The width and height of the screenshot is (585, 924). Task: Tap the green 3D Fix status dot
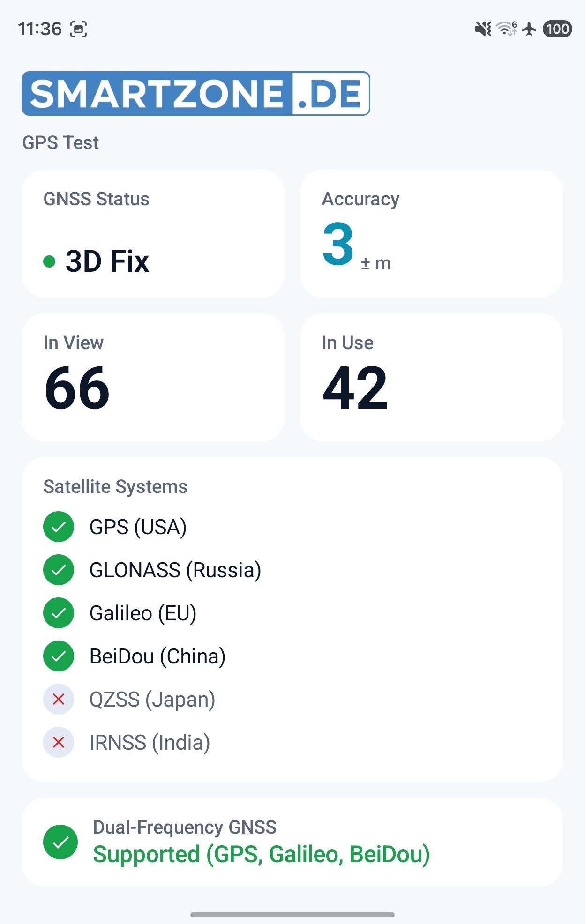click(49, 261)
